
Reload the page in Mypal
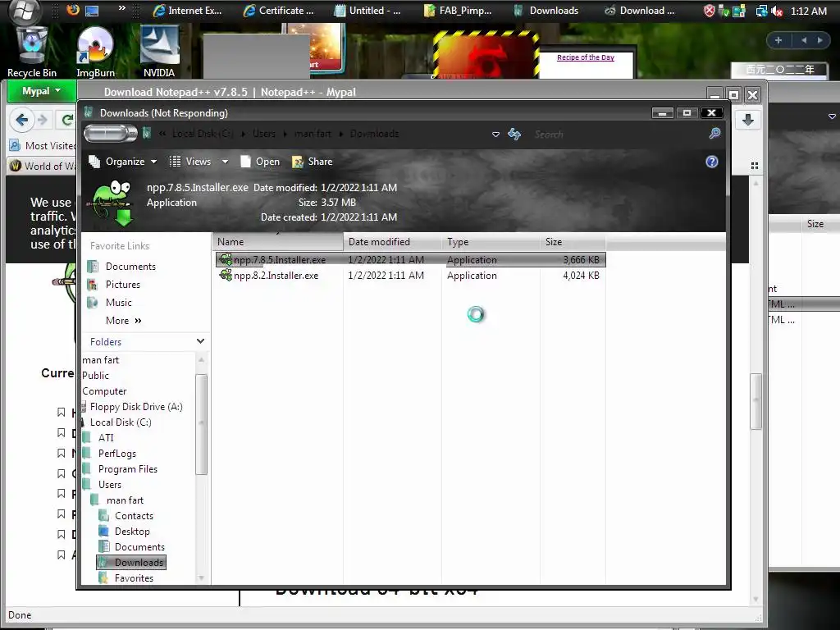(x=66, y=120)
